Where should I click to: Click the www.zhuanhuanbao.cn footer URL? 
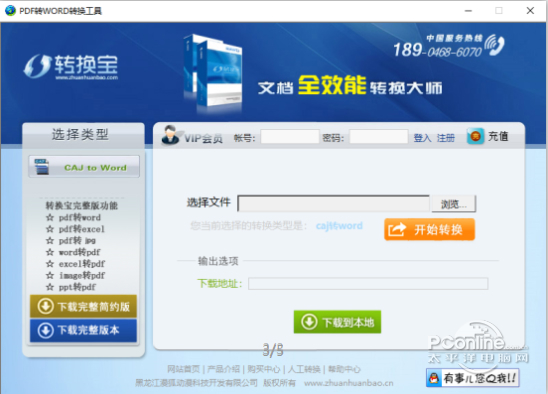pos(348,383)
